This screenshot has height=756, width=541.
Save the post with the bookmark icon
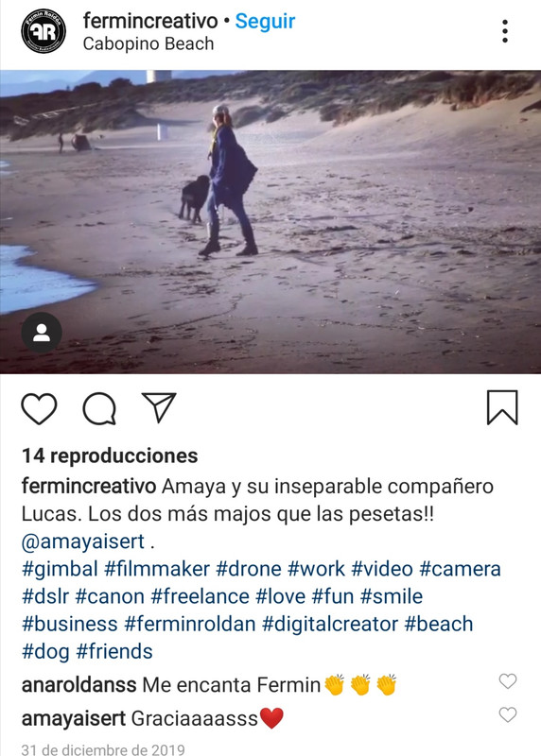(502, 408)
